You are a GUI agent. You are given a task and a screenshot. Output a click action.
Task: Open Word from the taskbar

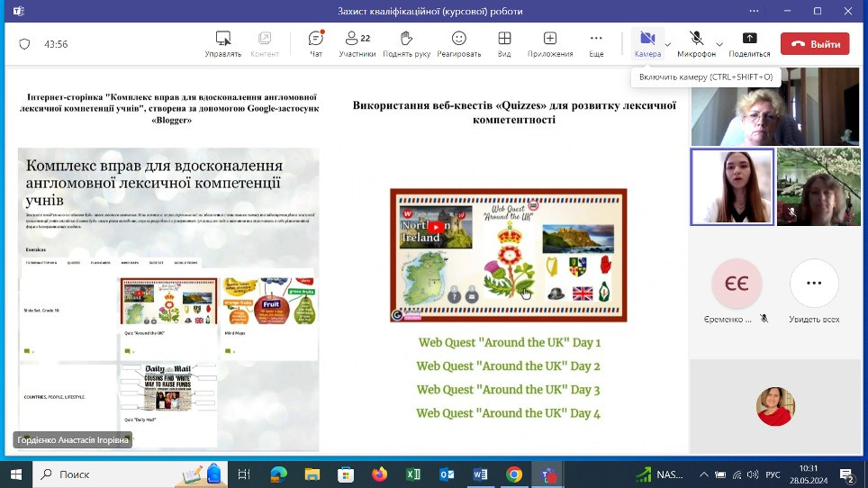click(x=481, y=474)
